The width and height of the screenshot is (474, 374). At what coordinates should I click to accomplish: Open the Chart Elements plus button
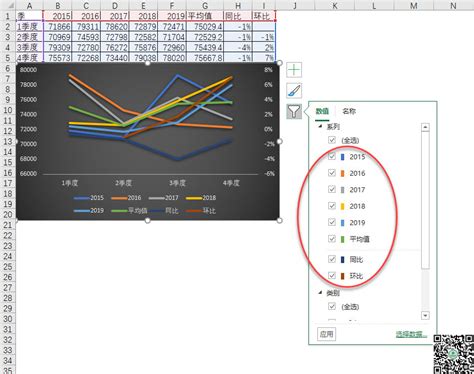pos(294,70)
